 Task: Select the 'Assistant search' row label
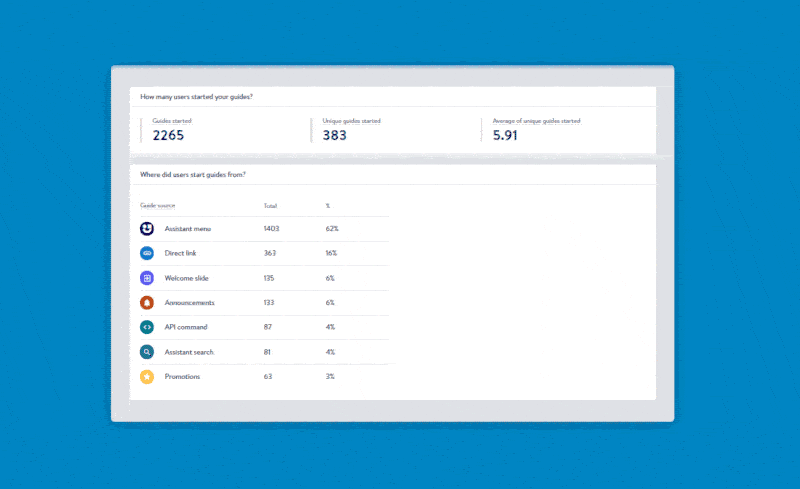click(189, 352)
